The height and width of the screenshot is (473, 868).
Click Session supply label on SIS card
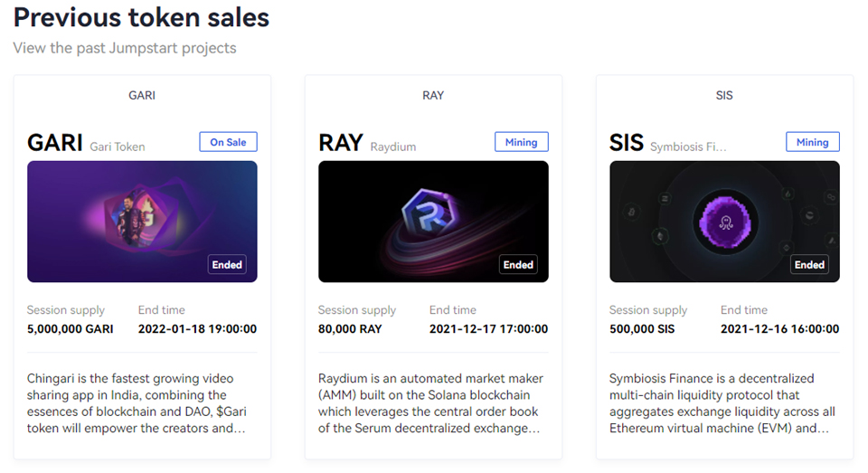pos(648,310)
